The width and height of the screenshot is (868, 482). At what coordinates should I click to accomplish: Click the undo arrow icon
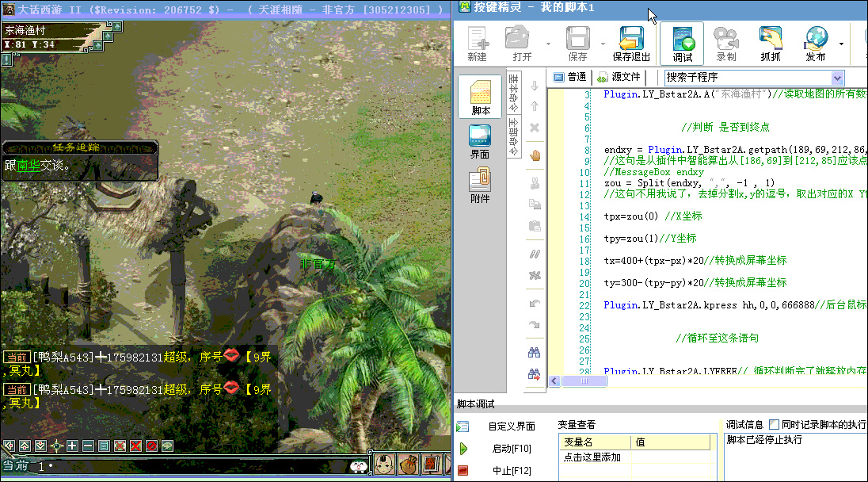[535, 303]
